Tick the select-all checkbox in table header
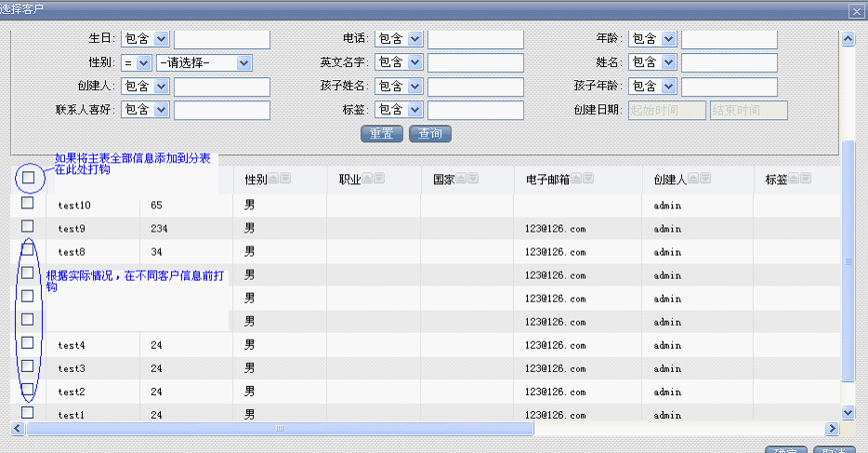 pos(28,177)
